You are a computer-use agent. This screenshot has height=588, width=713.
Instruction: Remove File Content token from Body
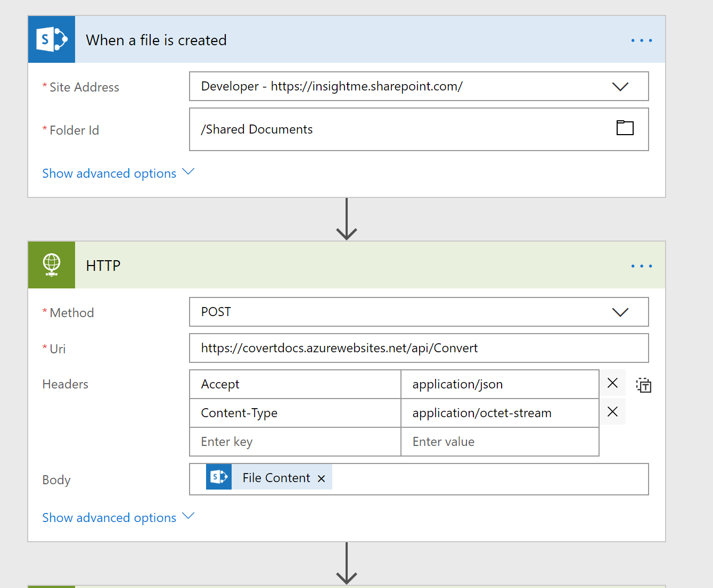coord(322,478)
